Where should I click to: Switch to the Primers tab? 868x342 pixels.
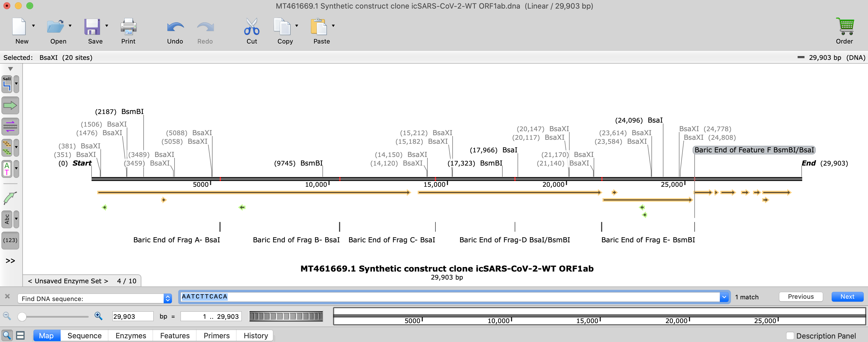point(216,336)
